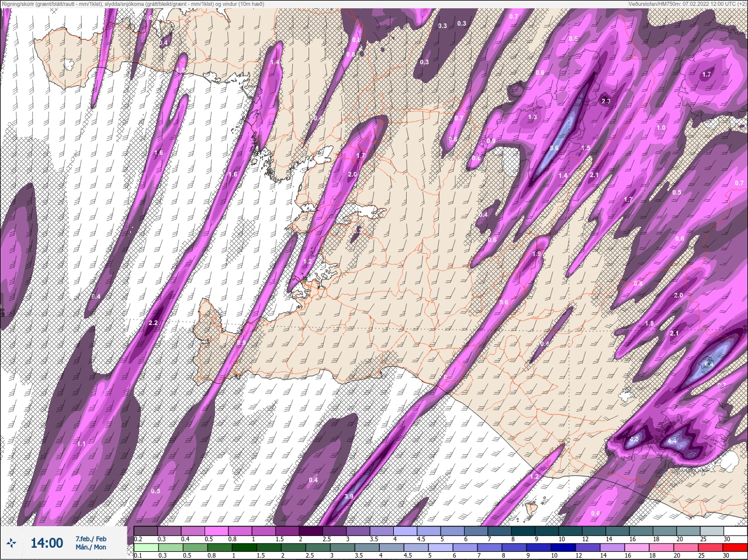The height and width of the screenshot is (560, 748).
Task: Click the 'Mán./ Mon' weekday label
Action: point(91,548)
